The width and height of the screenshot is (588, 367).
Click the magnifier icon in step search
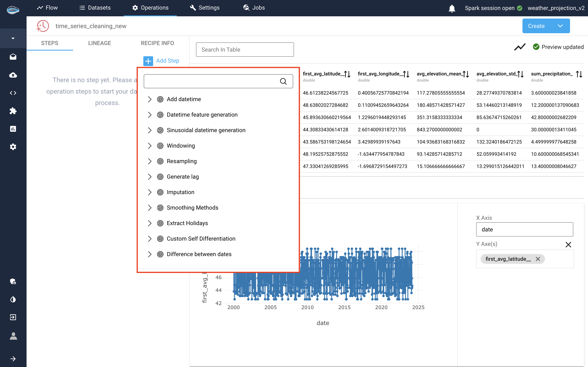click(283, 81)
